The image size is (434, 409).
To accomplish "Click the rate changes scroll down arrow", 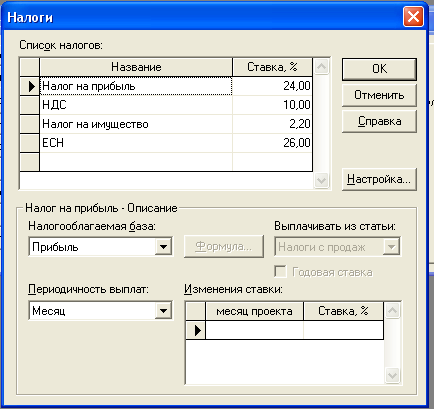I will point(392,376).
